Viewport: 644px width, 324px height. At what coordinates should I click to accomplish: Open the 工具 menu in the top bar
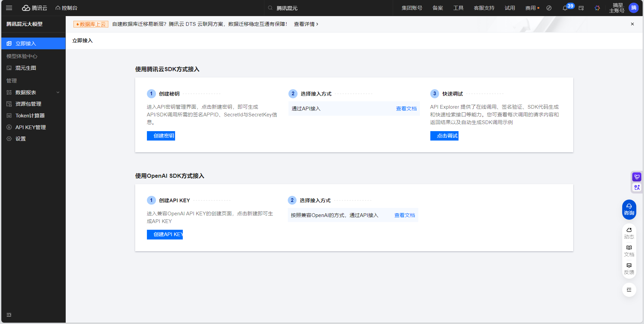pyautogui.click(x=458, y=8)
